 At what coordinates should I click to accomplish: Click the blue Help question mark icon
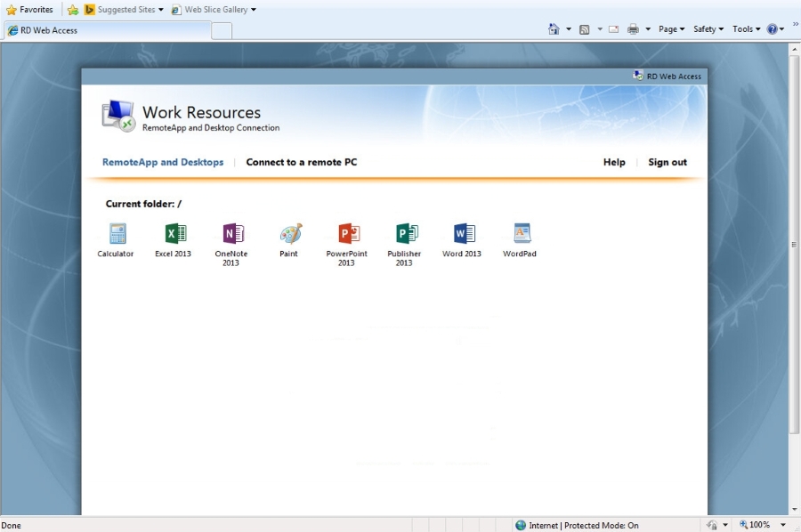tap(772, 29)
